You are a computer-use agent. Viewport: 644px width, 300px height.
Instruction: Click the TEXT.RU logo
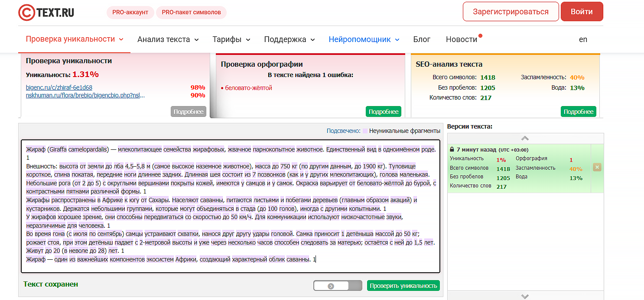46,12
